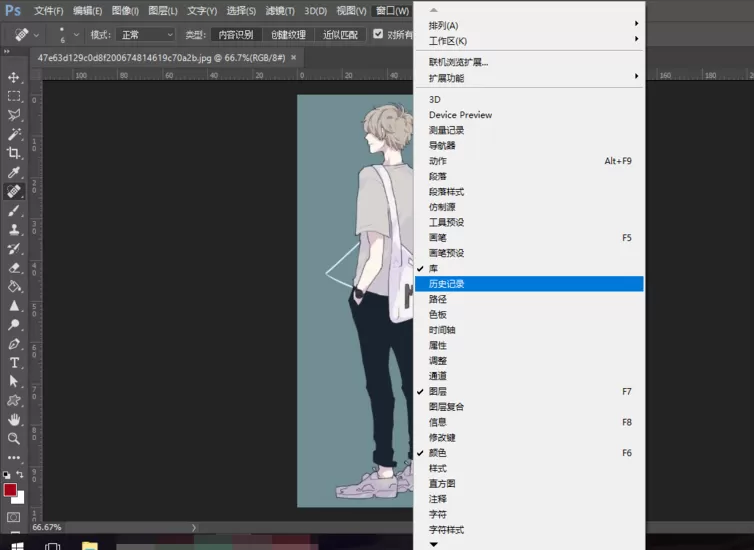The height and width of the screenshot is (550, 754).
Task: Select the Eyedropper tool
Action: (x=13, y=173)
